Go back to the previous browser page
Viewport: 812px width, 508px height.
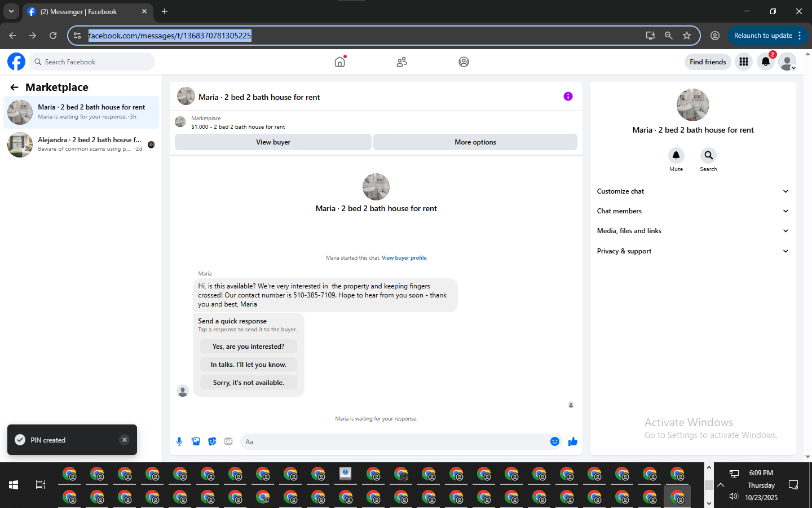coord(12,36)
